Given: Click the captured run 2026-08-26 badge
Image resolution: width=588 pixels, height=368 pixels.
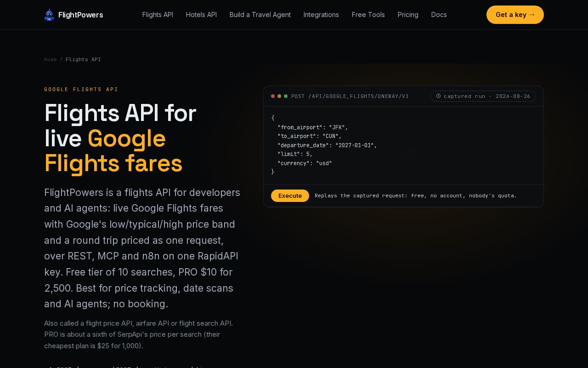Looking at the screenshot, I should coord(483,96).
